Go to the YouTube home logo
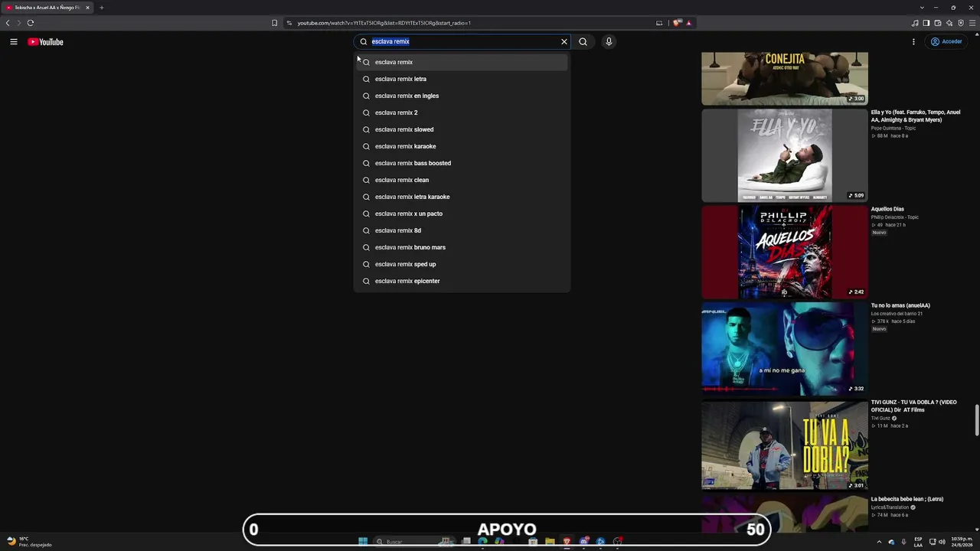 (46, 42)
